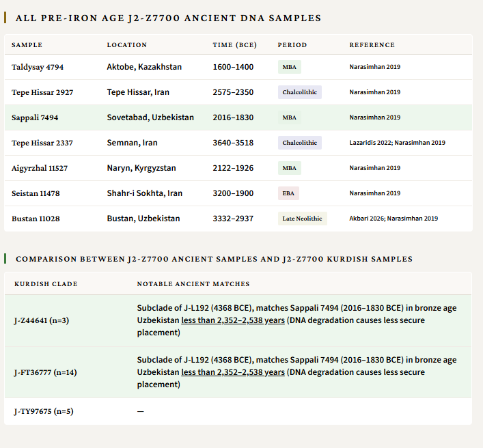483x448 pixels.
Task: Click the PERIOD column header
Action: tap(292, 45)
